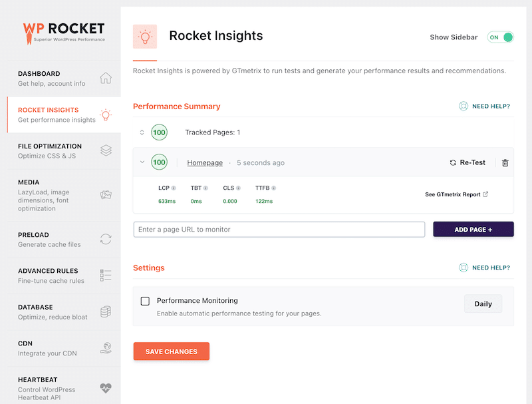
Task: Click the File Optimization layers icon
Action: 106,150
